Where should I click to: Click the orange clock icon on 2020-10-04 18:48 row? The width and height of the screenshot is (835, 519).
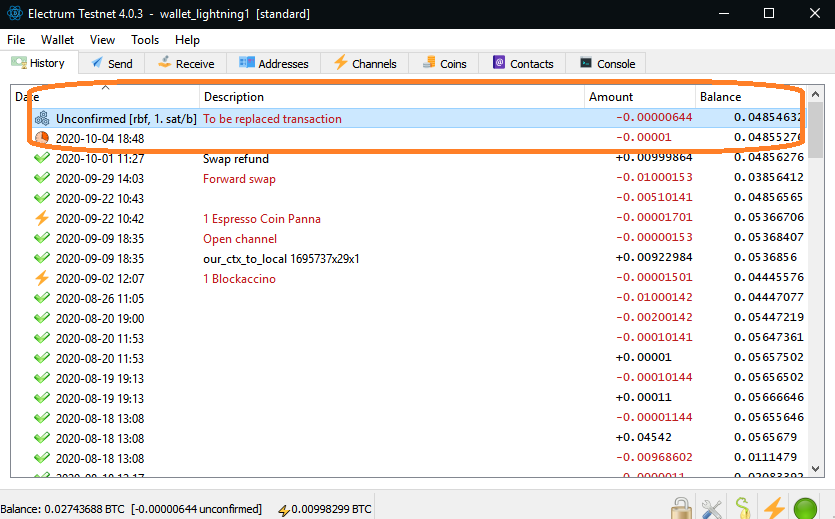pyautogui.click(x=42, y=138)
